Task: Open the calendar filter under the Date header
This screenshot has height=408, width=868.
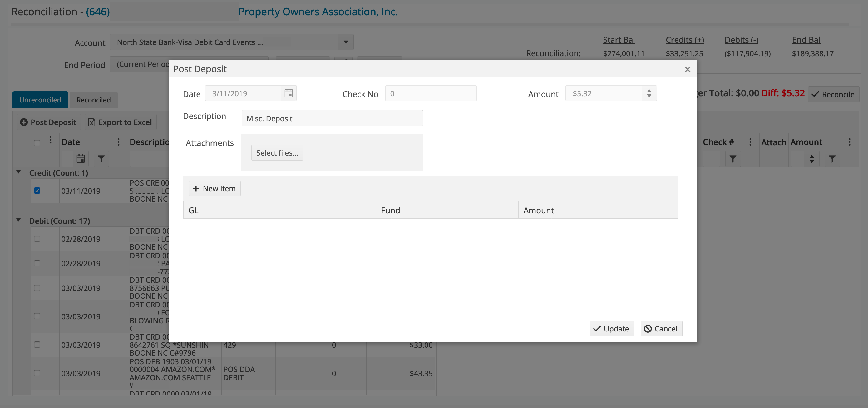Action: (81, 158)
